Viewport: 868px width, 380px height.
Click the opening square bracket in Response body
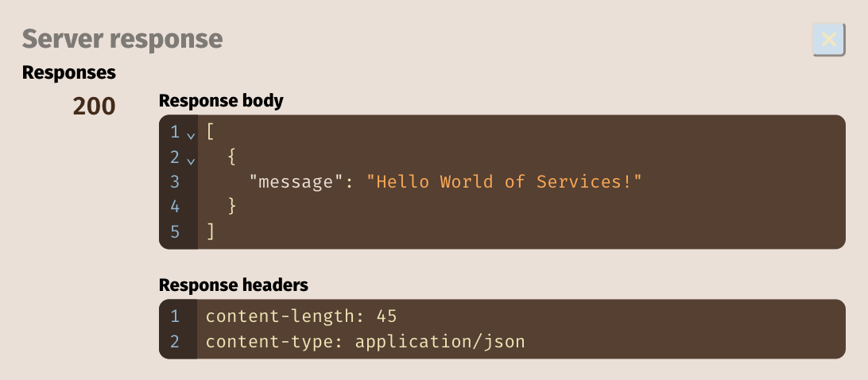[211, 133]
